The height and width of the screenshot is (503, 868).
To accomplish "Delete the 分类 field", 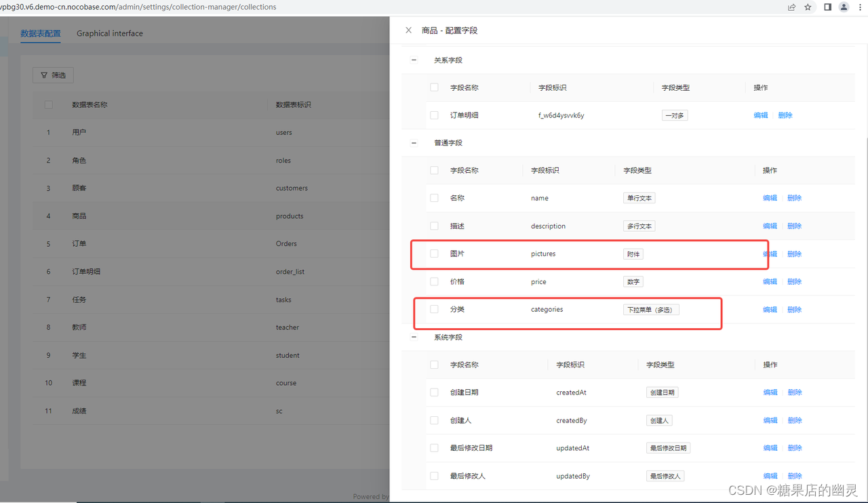I will pyautogui.click(x=795, y=309).
